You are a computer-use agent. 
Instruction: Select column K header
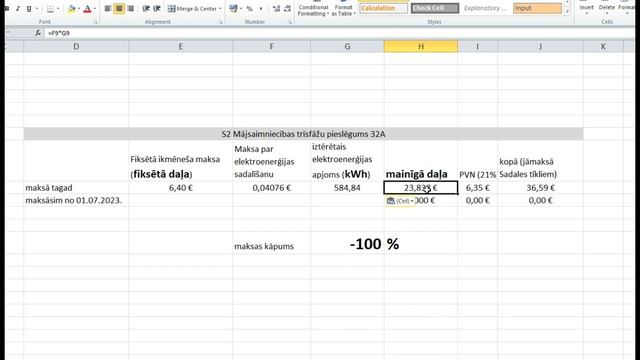click(603, 47)
